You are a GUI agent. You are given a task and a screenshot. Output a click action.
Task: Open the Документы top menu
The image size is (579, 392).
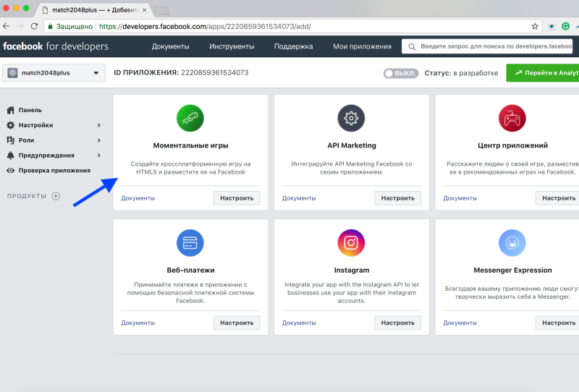pos(170,46)
